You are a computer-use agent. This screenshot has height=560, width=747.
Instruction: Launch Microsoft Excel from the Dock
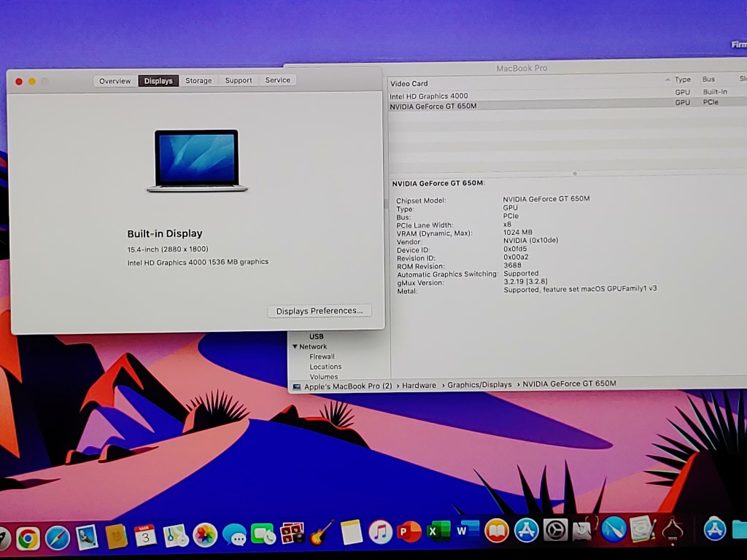438,531
